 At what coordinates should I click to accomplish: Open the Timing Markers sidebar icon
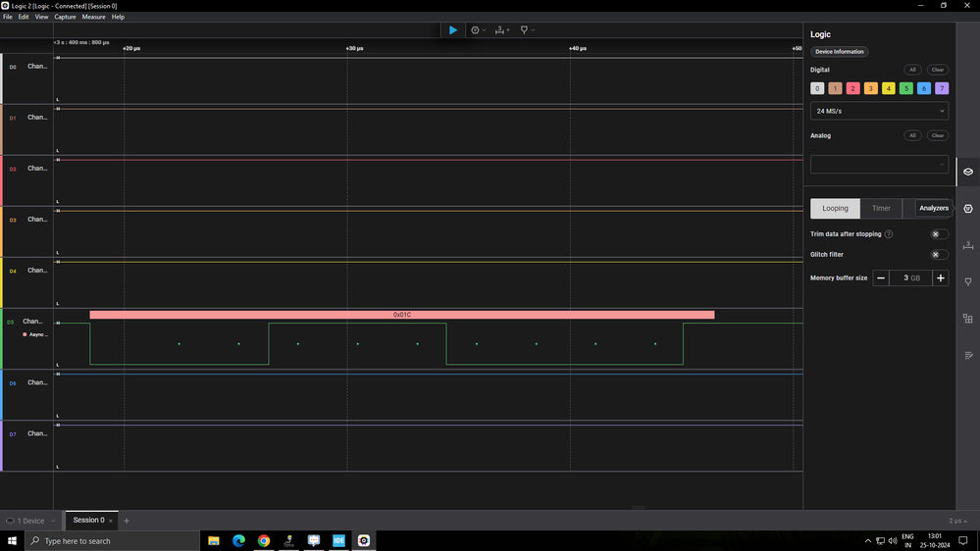(968, 281)
